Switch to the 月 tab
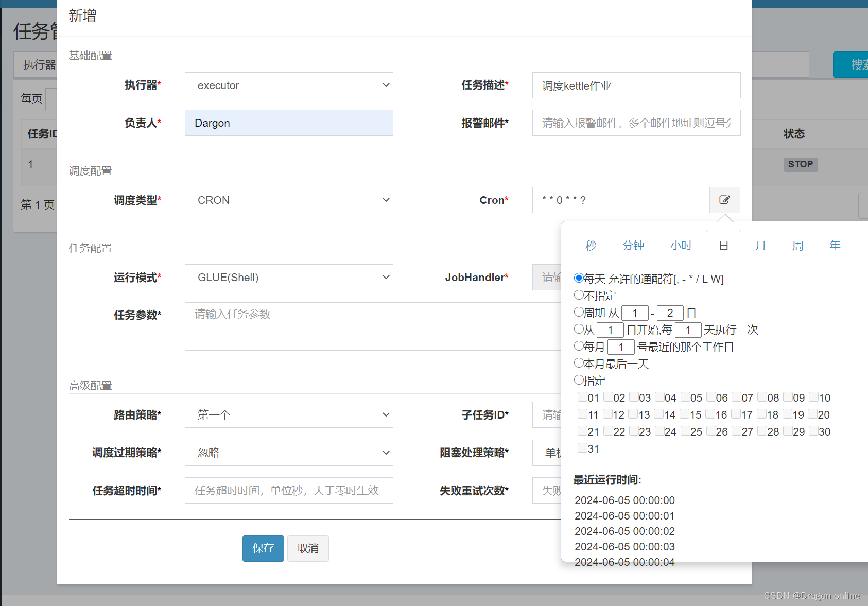This screenshot has width=868, height=606. pyautogui.click(x=760, y=246)
